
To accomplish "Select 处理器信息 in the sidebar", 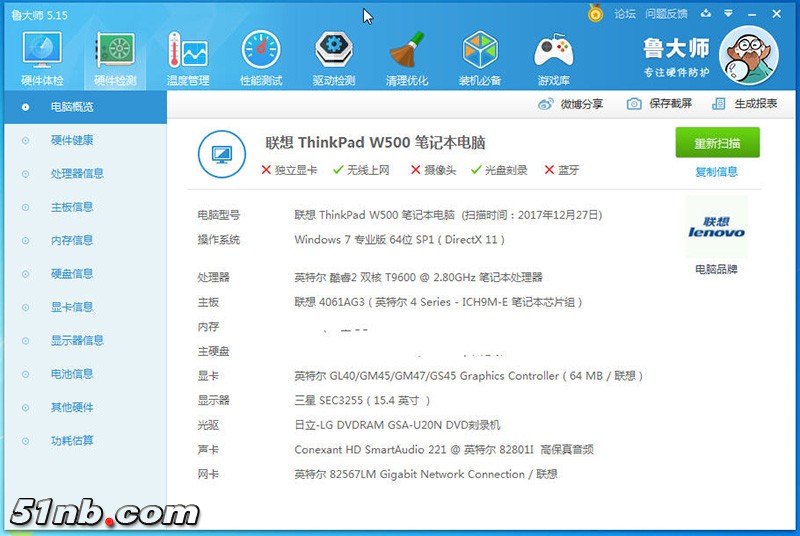I will [77, 173].
